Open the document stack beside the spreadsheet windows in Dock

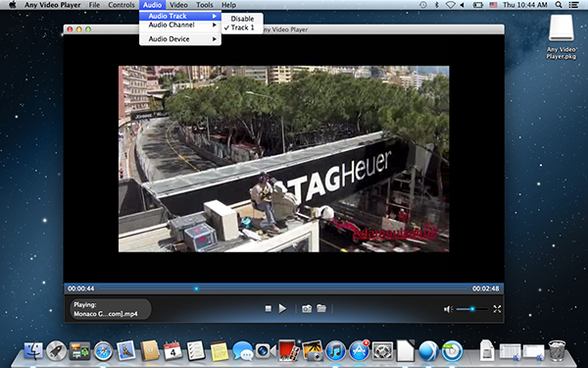click(487, 350)
